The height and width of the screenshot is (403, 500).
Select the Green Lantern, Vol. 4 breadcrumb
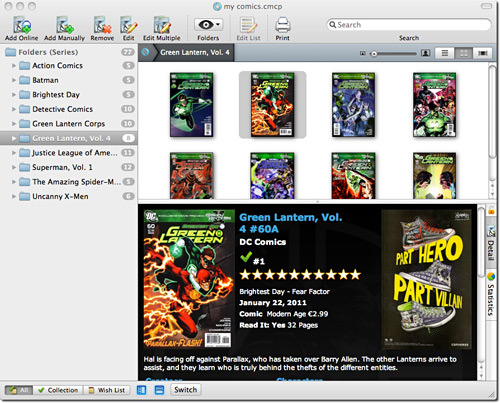point(195,52)
